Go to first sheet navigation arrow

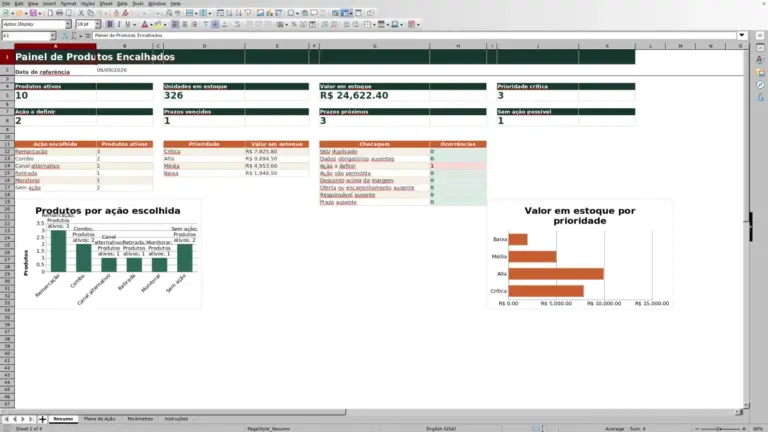point(6,419)
